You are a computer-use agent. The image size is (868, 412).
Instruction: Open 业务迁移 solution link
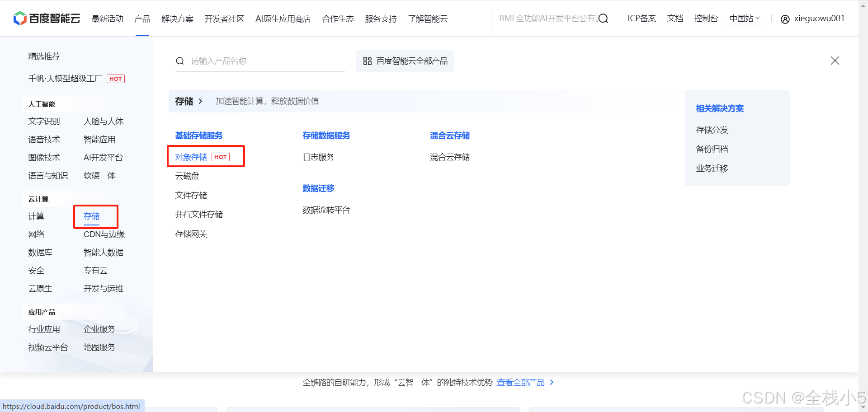pyautogui.click(x=712, y=169)
